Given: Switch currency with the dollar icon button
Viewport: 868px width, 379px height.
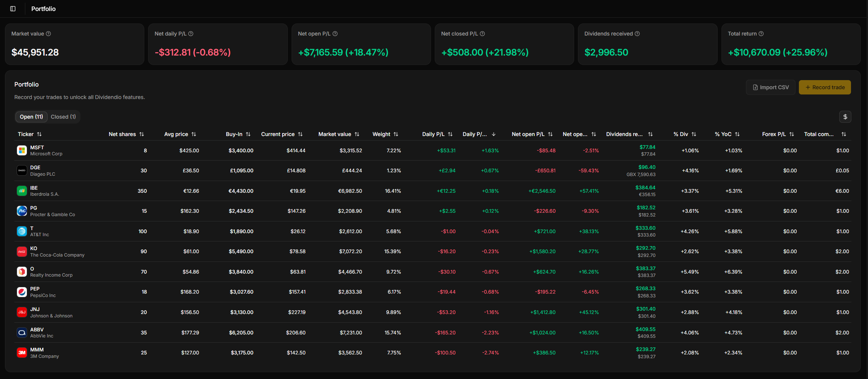Looking at the screenshot, I should [845, 117].
